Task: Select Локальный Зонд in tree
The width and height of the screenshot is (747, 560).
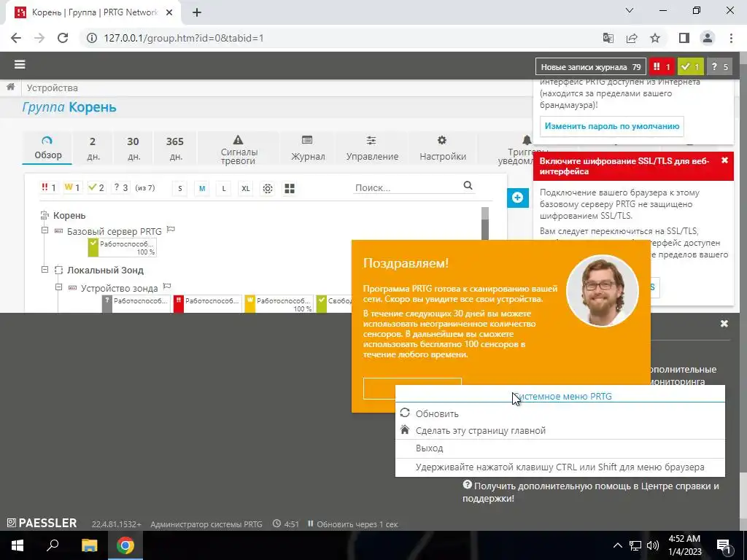Action: coord(105,270)
